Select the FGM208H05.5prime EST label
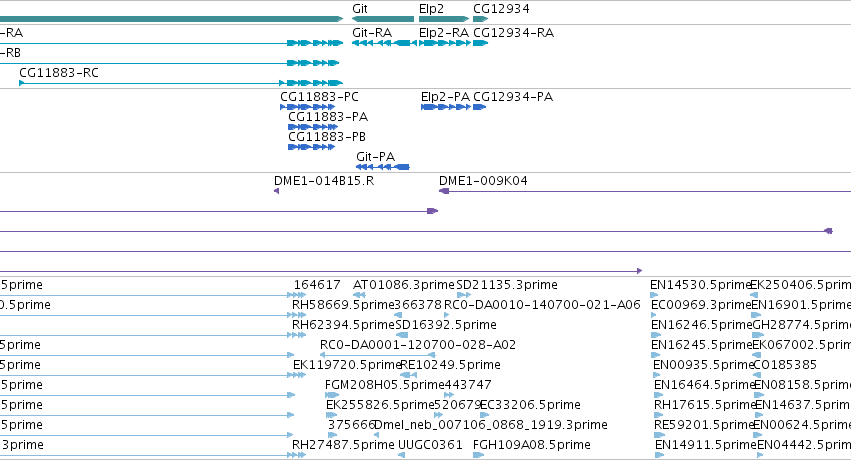The image size is (851, 460). coord(385,385)
